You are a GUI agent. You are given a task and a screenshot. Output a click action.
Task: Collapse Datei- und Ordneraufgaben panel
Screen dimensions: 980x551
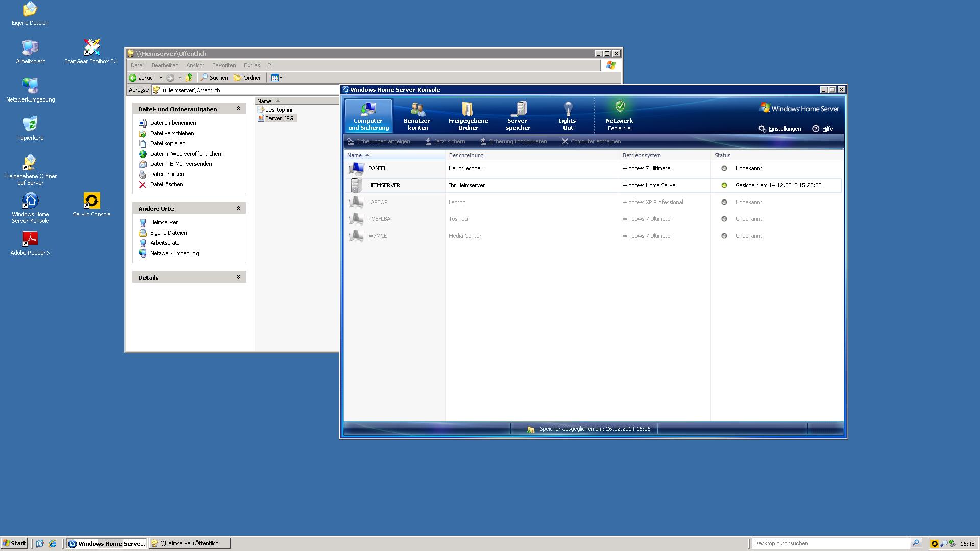pos(238,109)
